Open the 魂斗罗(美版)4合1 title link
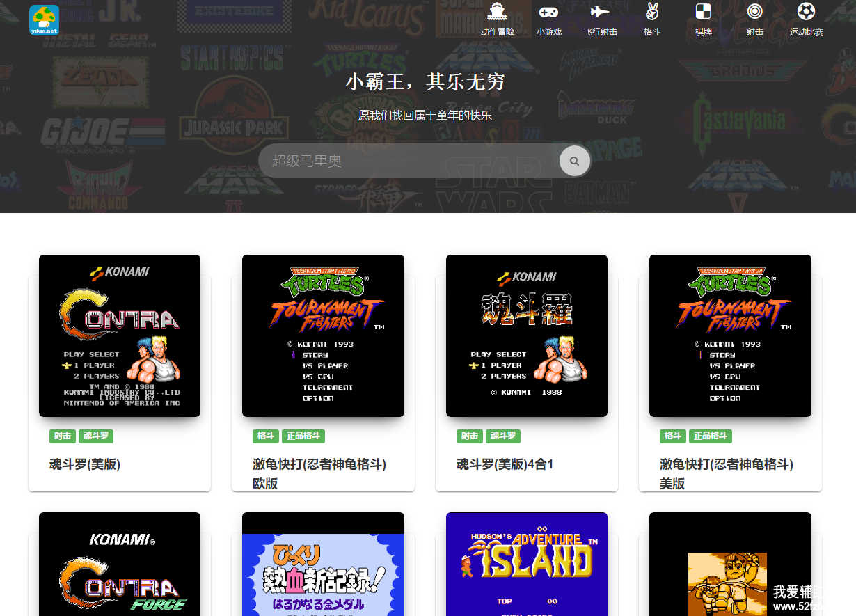The height and width of the screenshot is (616, 856). pyautogui.click(x=505, y=464)
